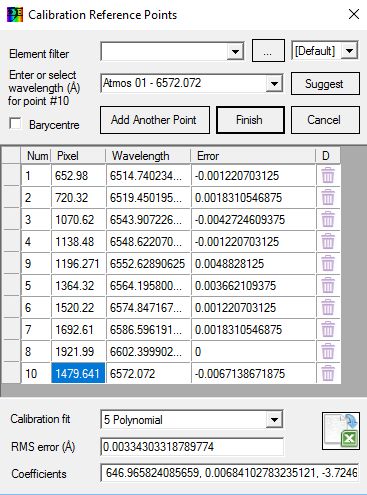367x495 pixels.
Task: Click the Finish button
Action: click(x=250, y=120)
